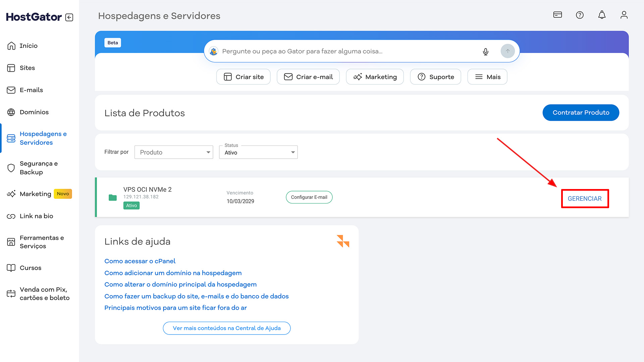Expand the Status dropdown showing Ativo

tap(258, 153)
